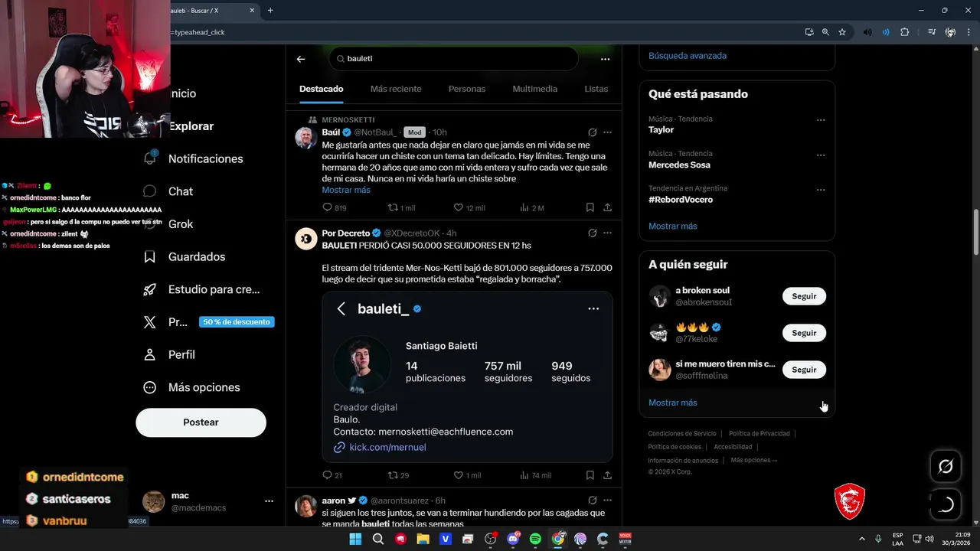Screen dimensions: 980x551
Task: Click the browser page scrollbar
Action: [x=975, y=233]
